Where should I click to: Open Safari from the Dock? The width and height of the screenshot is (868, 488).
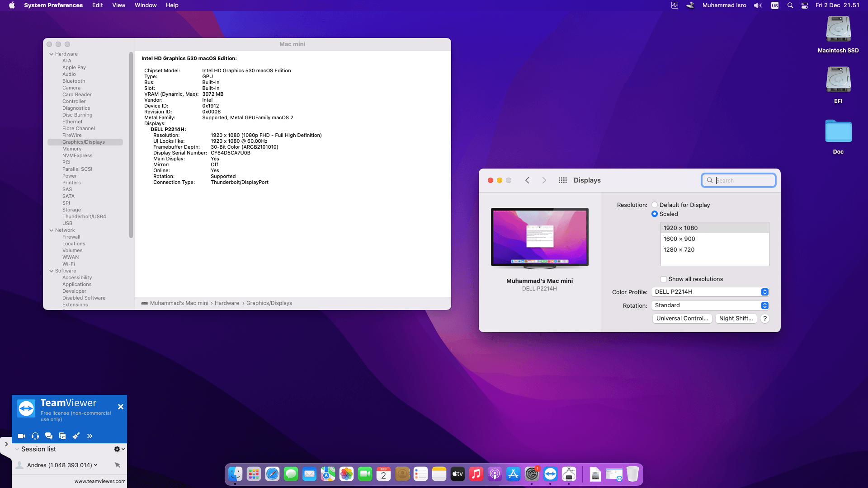click(x=272, y=474)
